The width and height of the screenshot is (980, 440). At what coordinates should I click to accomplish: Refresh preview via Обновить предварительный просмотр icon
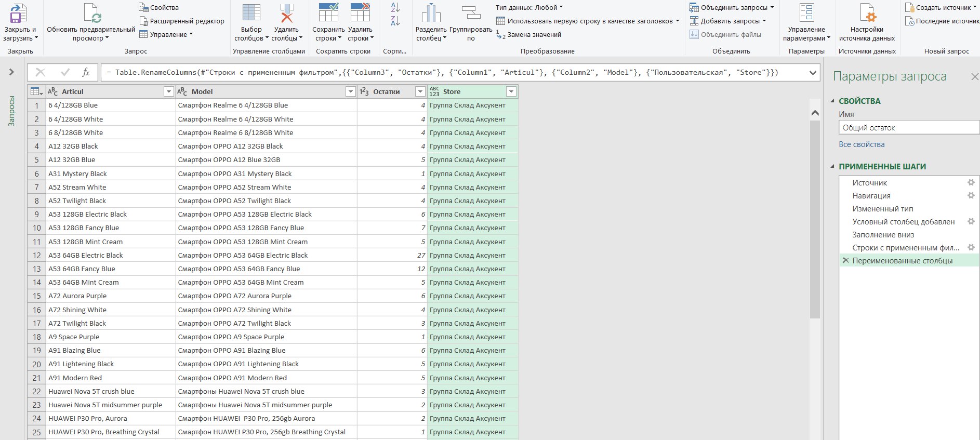click(x=91, y=14)
